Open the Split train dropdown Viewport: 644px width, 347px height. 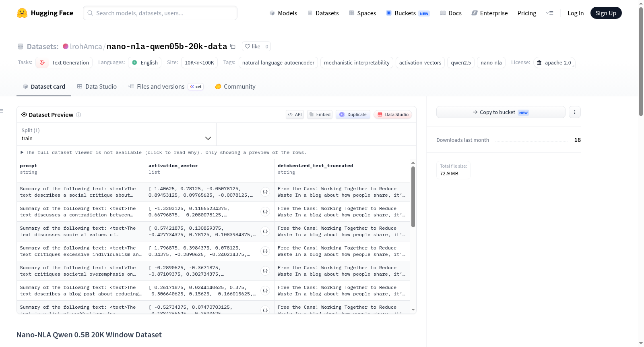pyautogui.click(x=116, y=134)
